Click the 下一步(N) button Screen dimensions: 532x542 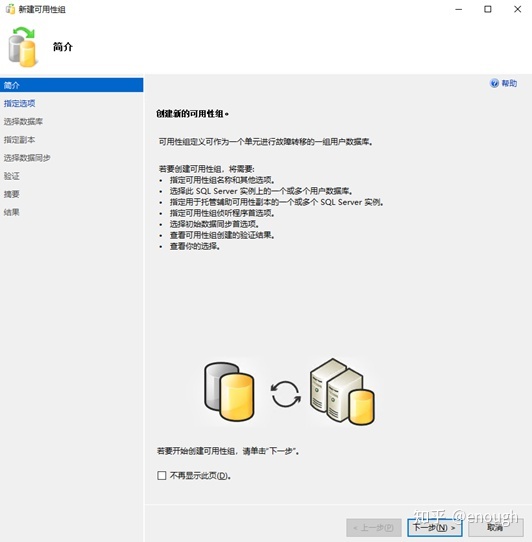click(435, 527)
